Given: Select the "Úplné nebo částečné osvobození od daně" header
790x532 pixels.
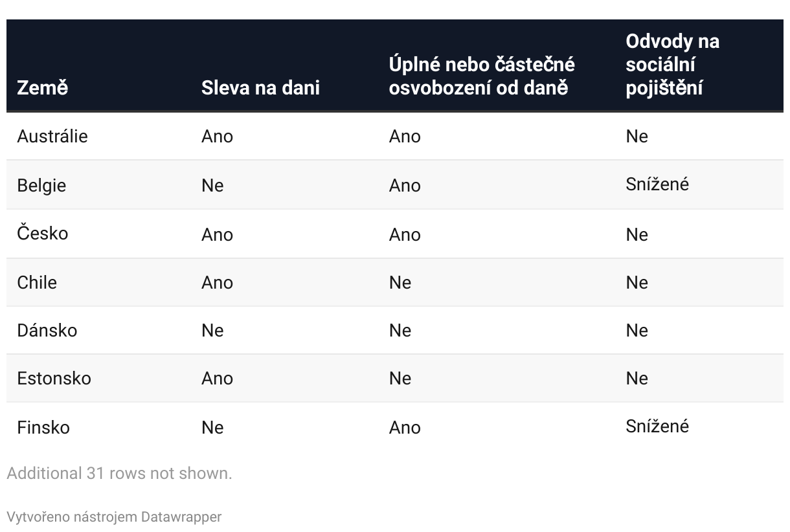Looking at the screenshot, I should tap(482, 76).
